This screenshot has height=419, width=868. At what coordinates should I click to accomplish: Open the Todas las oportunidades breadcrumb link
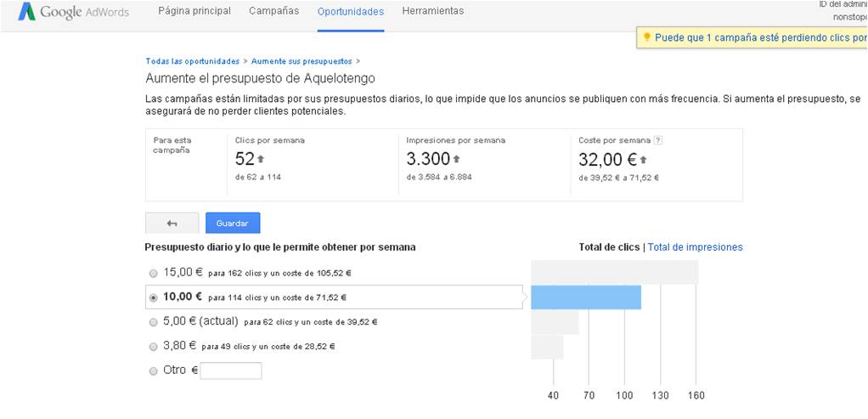192,61
